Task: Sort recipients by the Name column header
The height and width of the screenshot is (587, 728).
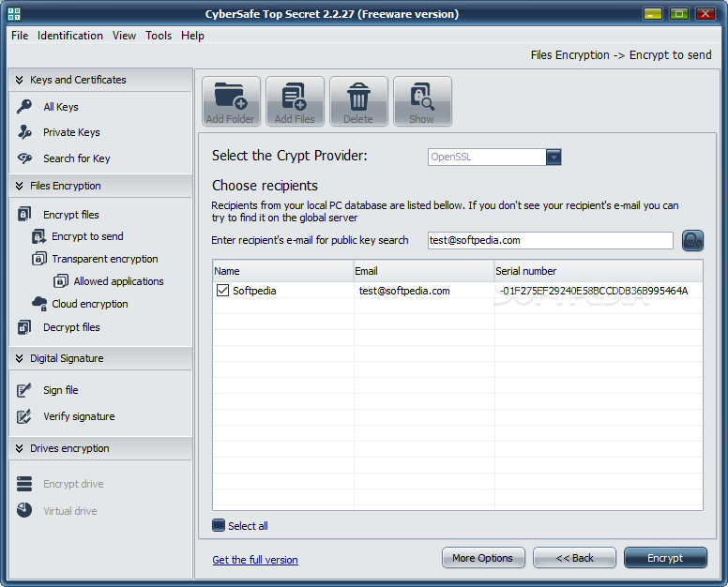Action: coord(282,271)
